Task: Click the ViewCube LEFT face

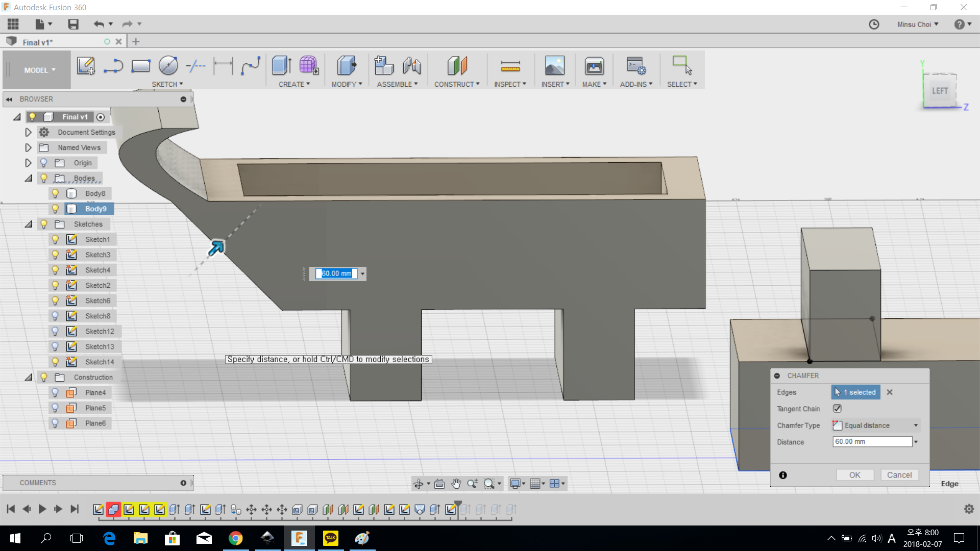Action: point(940,91)
